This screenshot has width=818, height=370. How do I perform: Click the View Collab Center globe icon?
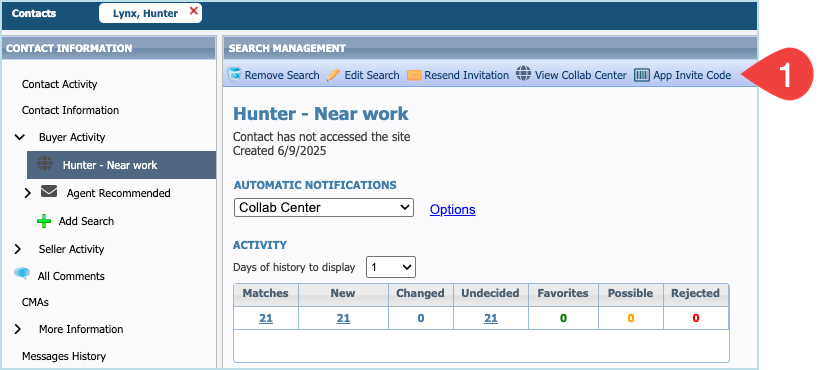click(x=523, y=74)
